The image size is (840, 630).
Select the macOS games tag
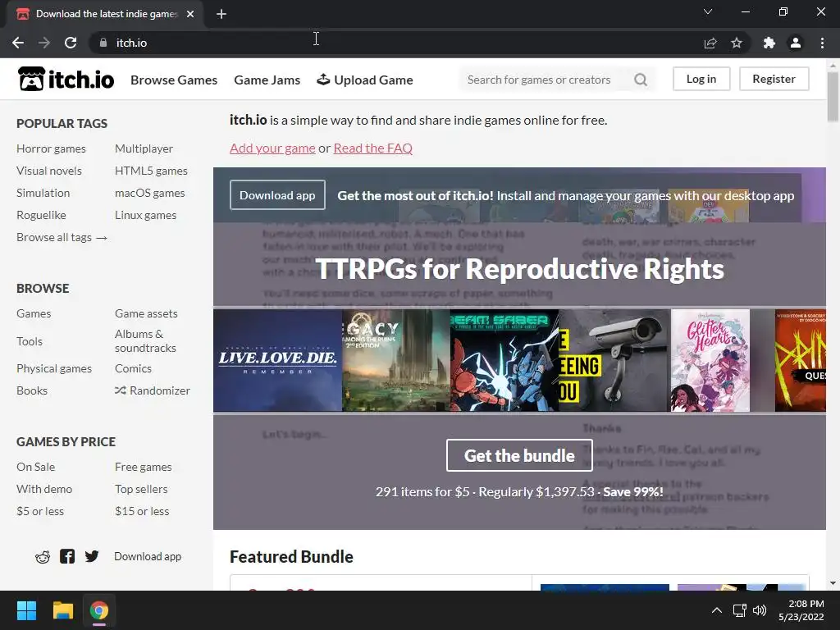150,193
